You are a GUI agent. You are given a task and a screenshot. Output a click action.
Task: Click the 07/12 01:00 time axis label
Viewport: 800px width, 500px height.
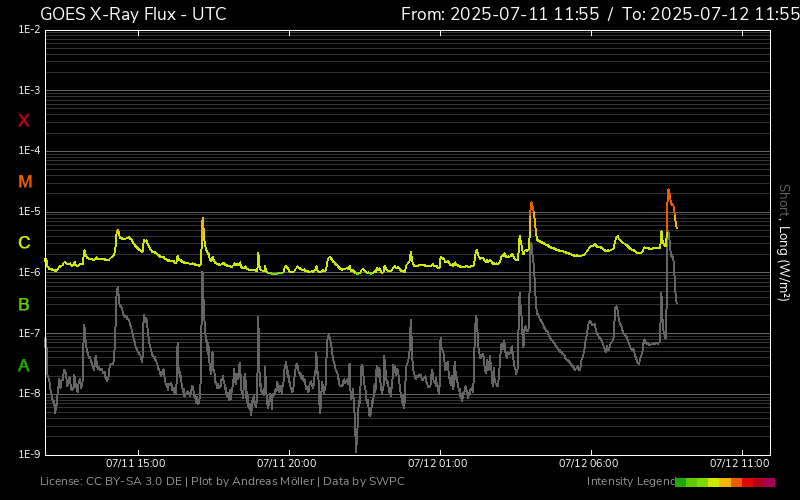[437, 463]
